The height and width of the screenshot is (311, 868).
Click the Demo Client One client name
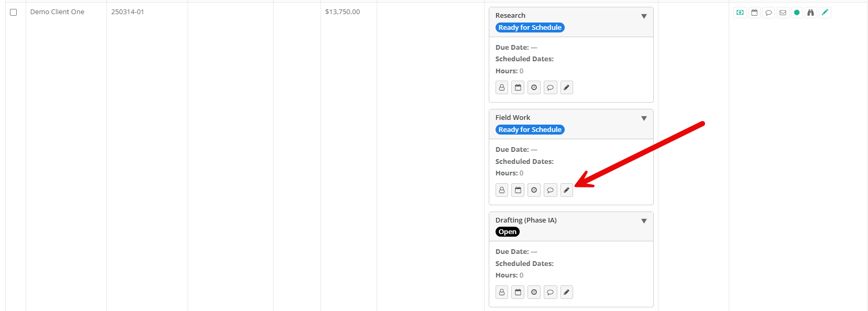(x=57, y=12)
